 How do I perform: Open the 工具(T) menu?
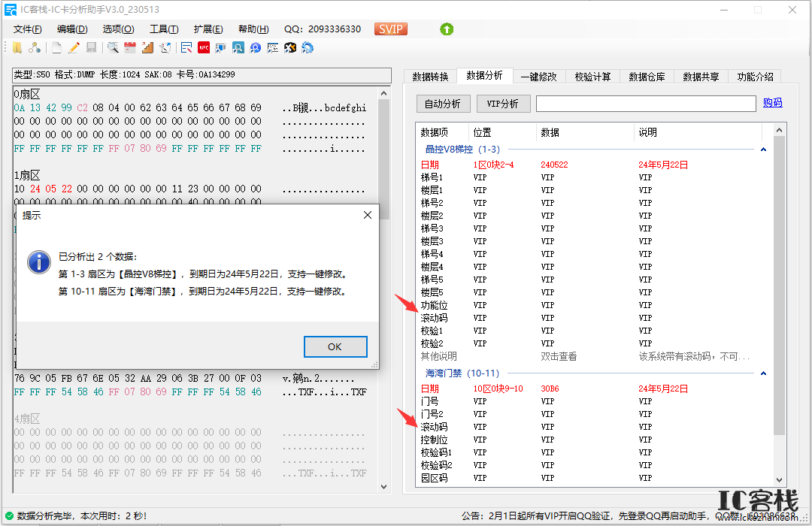(x=164, y=29)
